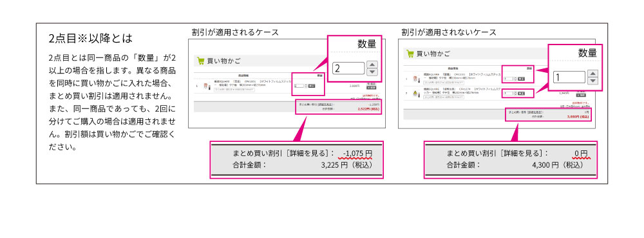Click the small change button in discount-applied cart

tap(311, 86)
